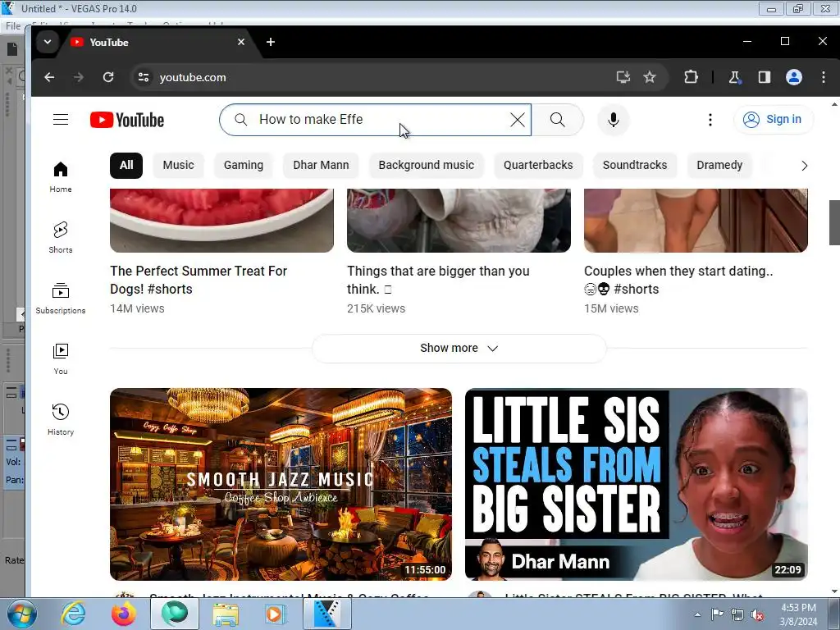This screenshot has width=840, height=630.
Task: View site information icon in address bar
Action: pos(143,77)
